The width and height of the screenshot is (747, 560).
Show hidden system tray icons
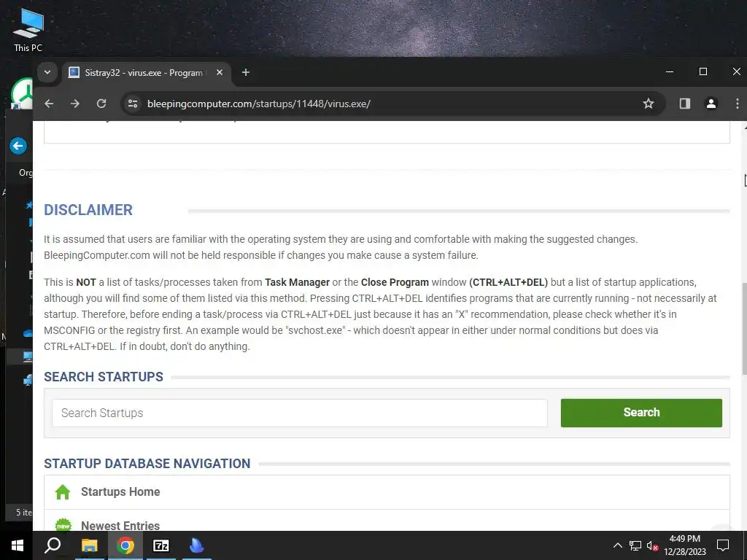click(617, 545)
